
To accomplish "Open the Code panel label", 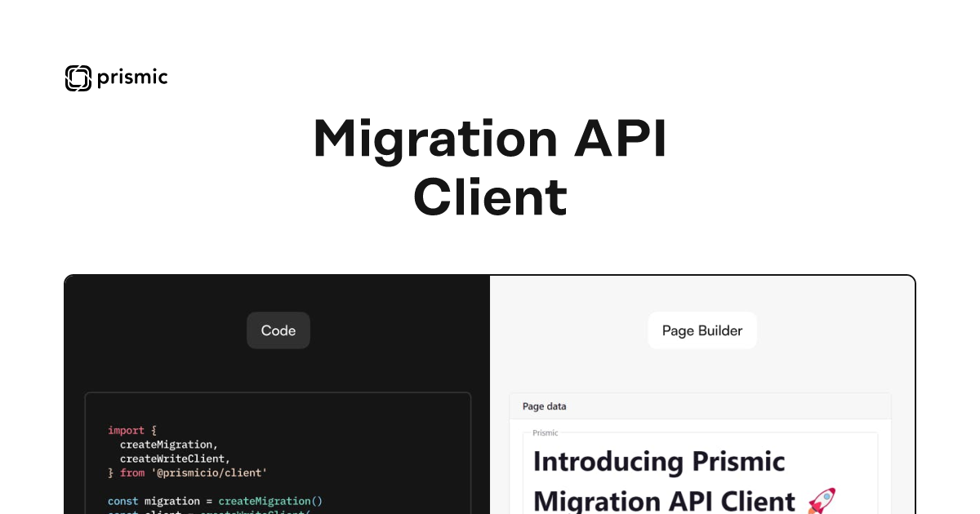I will (278, 330).
